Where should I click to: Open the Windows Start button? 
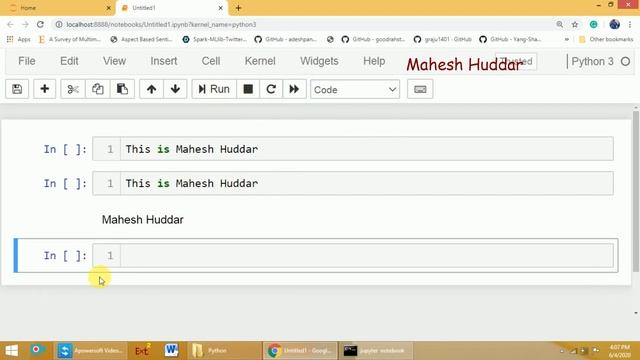(x=11, y=351)
